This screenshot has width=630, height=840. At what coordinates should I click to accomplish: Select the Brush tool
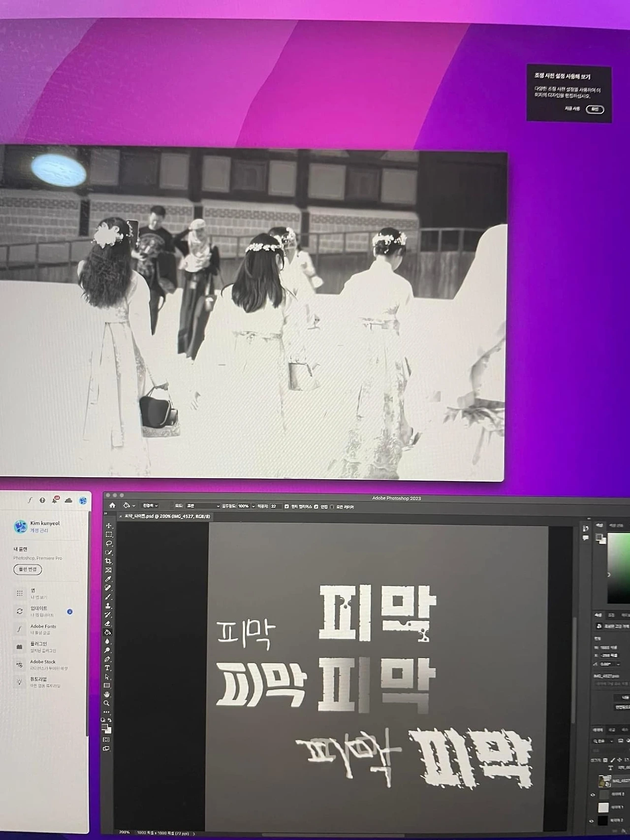pos(108,597)
